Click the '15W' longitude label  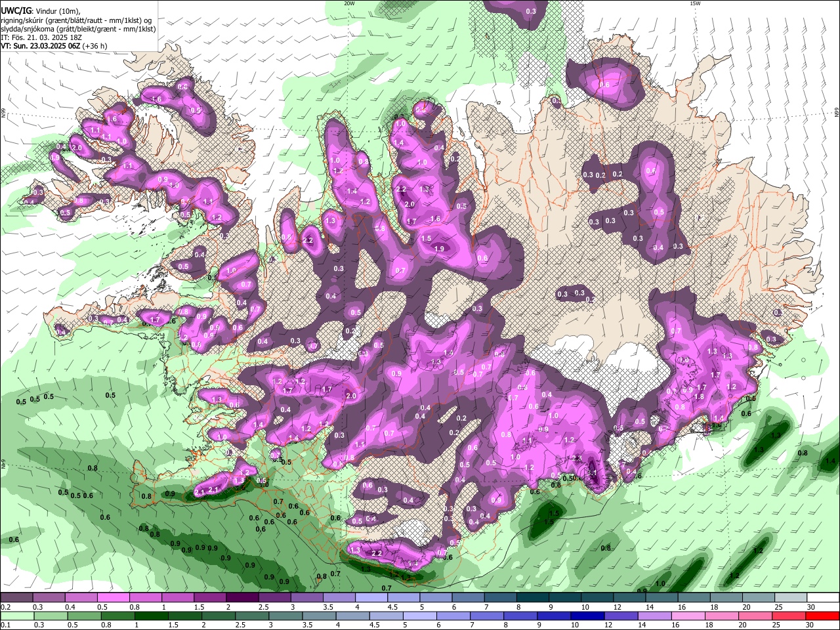click(x=695, y=3)
